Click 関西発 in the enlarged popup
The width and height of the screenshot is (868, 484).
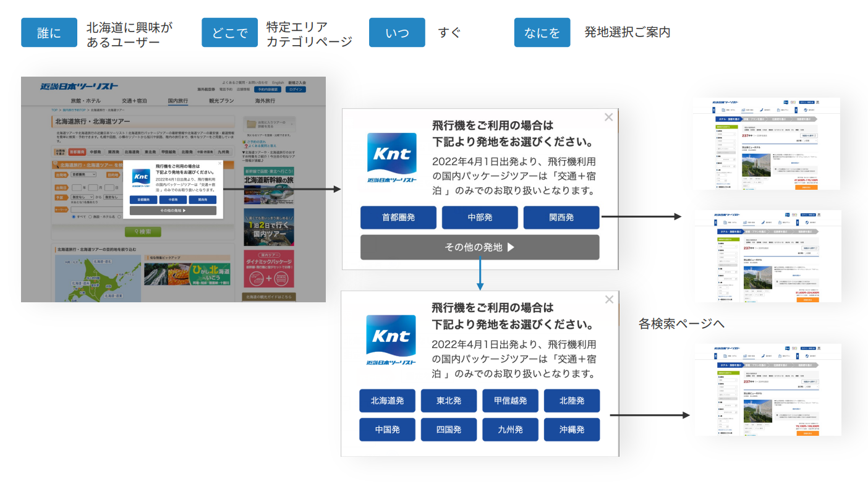tap(561, 218)
